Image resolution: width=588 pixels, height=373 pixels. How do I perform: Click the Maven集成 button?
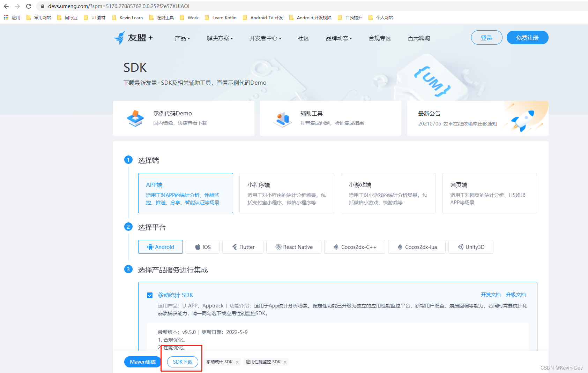[x=143, y=362]
